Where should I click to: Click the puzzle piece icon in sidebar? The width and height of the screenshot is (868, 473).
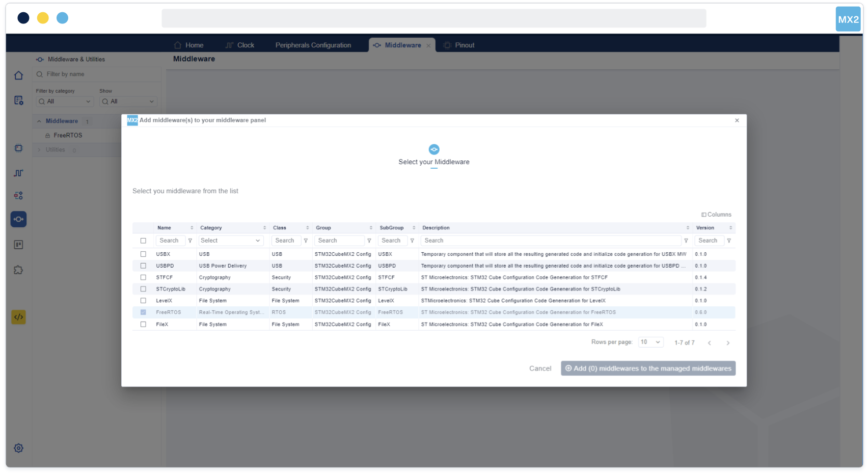tap(19, 270)
